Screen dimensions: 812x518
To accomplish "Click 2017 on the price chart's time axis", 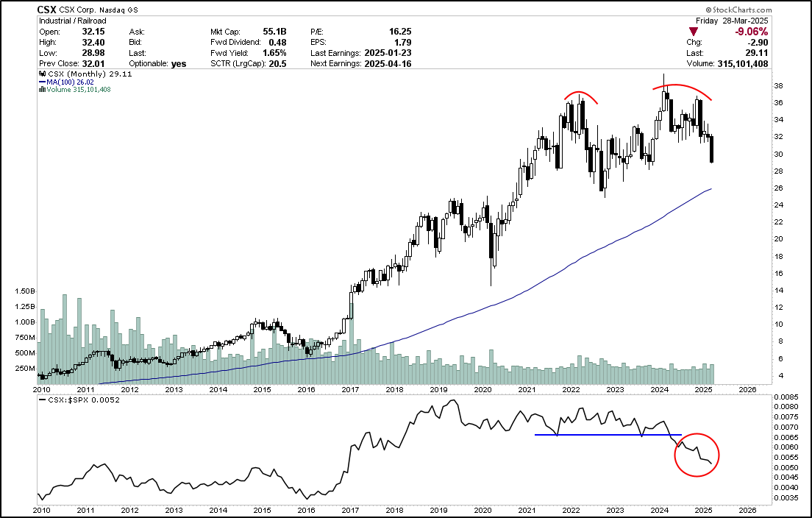I will pyautogui.click(x=351, y=389).
